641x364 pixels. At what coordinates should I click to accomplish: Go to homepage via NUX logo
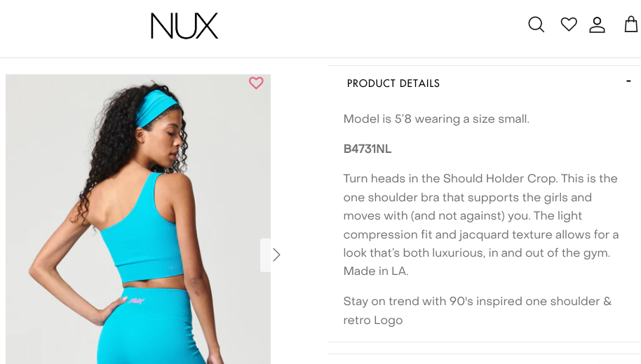184,26
